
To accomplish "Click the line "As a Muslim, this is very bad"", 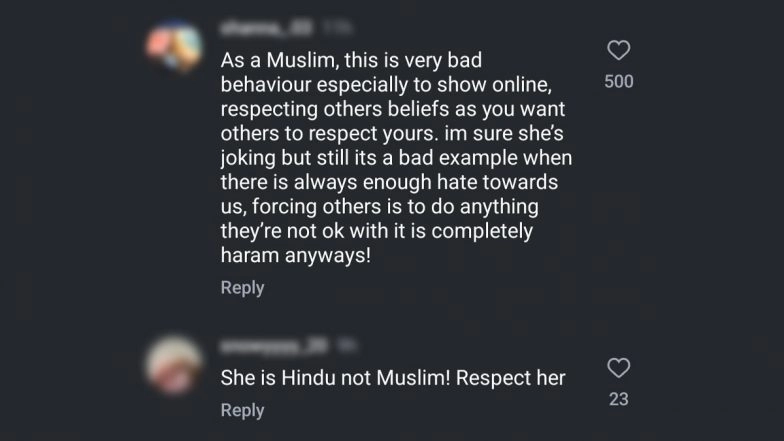I will [351, 60].
